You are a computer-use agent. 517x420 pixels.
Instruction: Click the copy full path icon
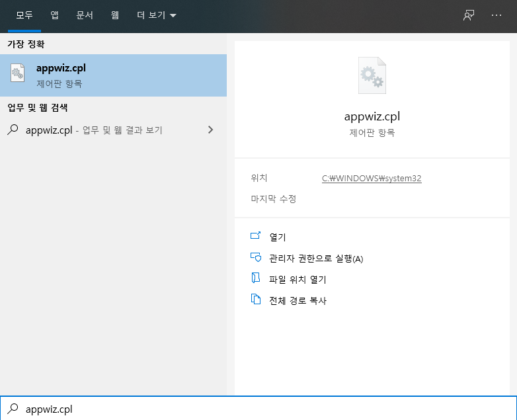(256, 299)
